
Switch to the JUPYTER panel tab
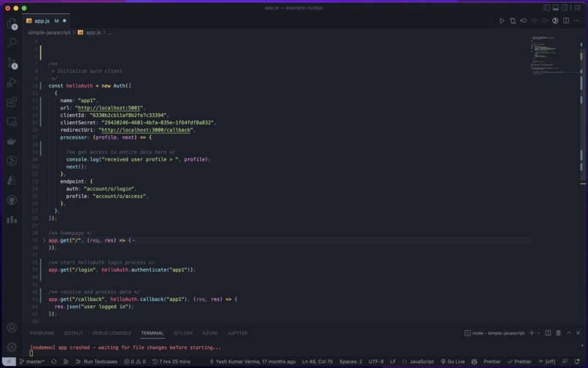[x=237, y=333]
